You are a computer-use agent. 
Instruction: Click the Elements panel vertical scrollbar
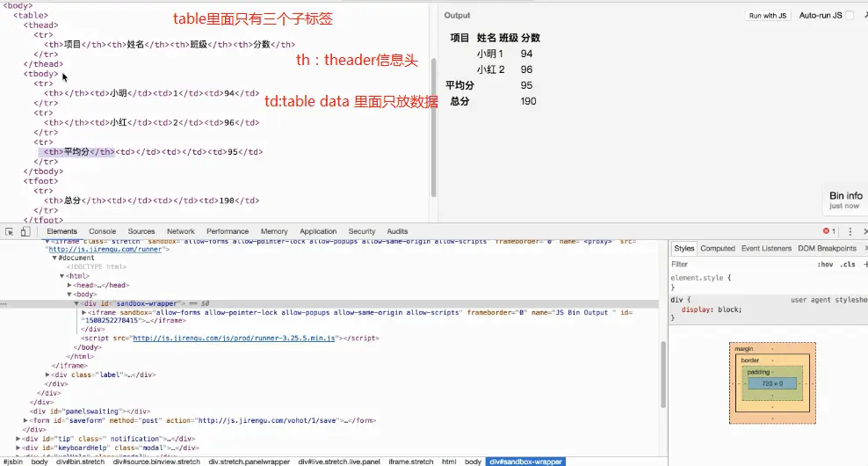pyautogui.click(x=663, y=375)
